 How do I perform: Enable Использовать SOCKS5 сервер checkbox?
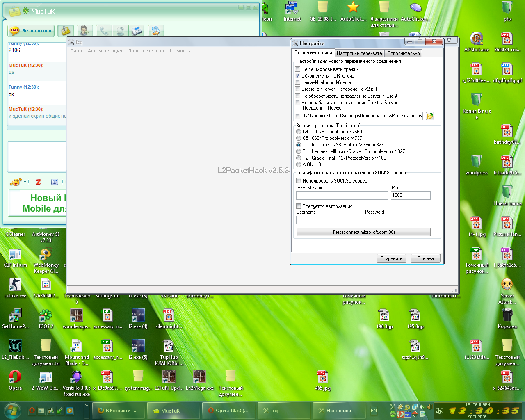299,181
